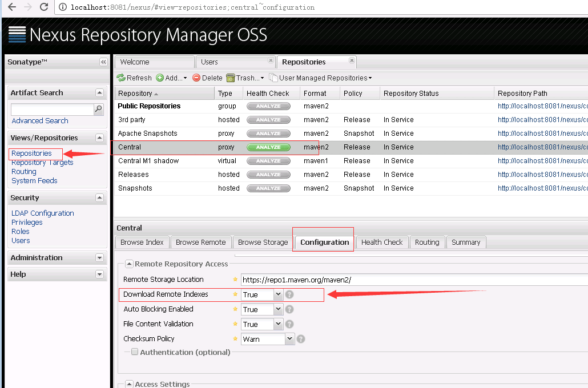Open Users link under Security

(x=21, y=241)
